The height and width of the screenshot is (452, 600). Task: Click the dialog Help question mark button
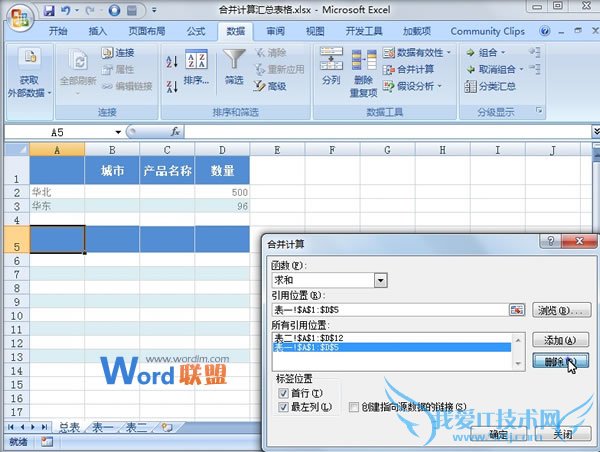click(550, 241)
